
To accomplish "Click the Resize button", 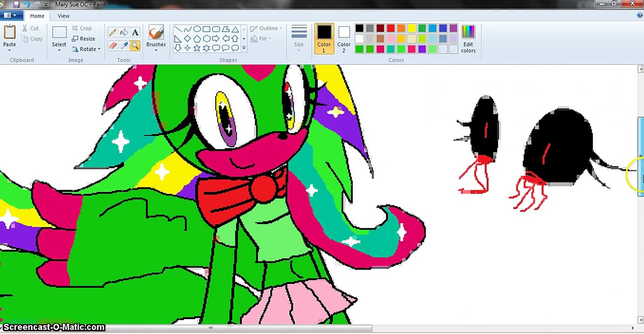I will [84, 39].
